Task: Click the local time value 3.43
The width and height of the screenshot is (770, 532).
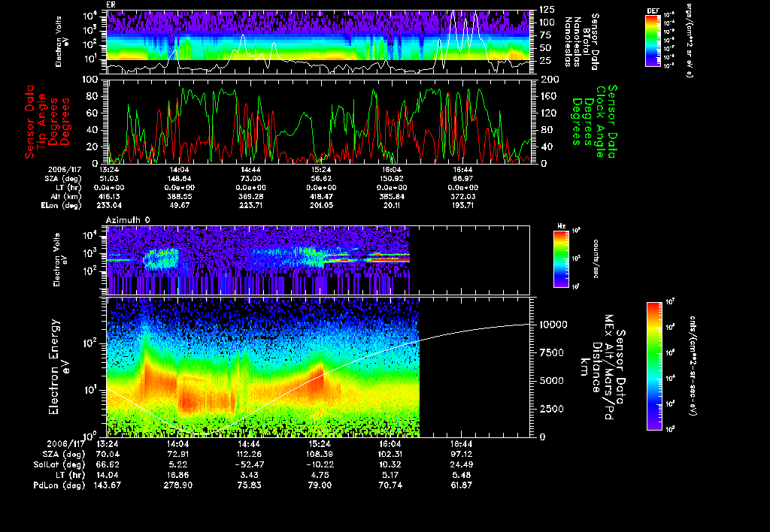Action: click(249, 475)
